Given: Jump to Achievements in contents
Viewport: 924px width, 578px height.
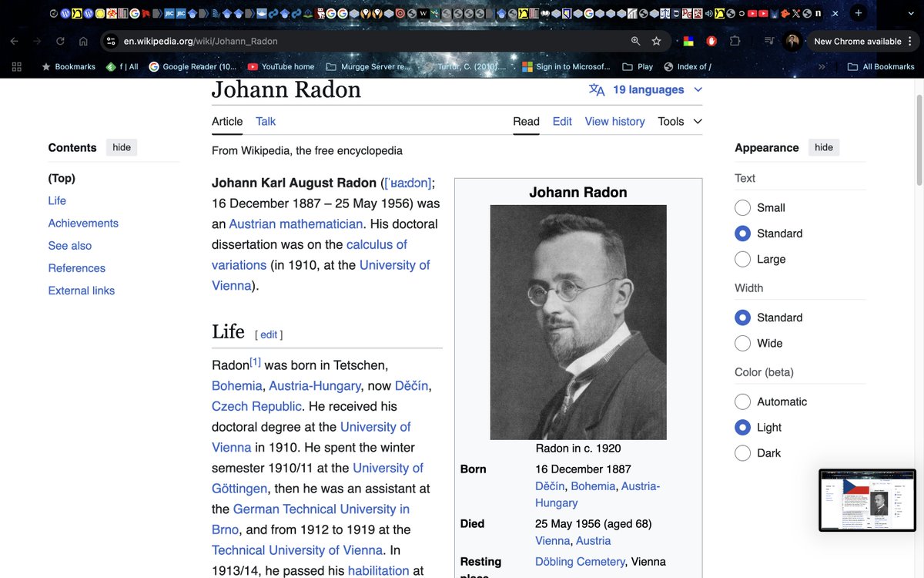Looking at the screenshot, I should click(x=83, y=223).
